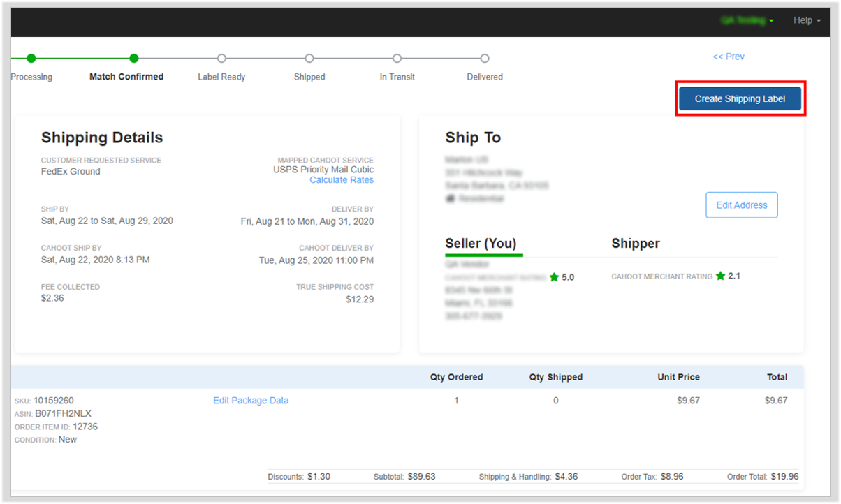
Task: Click the In Transit progress step marker
Action: coord(397,59)
